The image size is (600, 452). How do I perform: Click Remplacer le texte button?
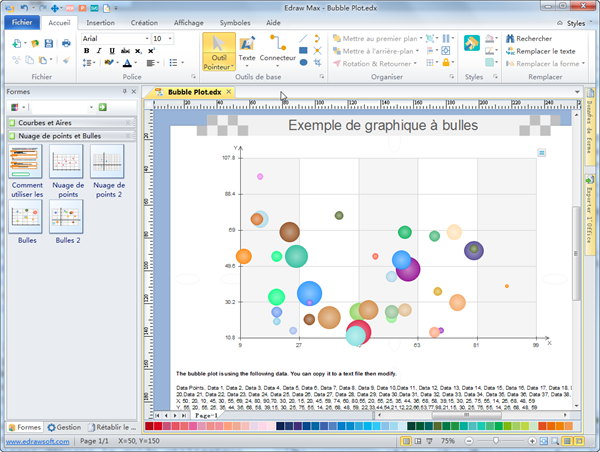tap(544, 50)
